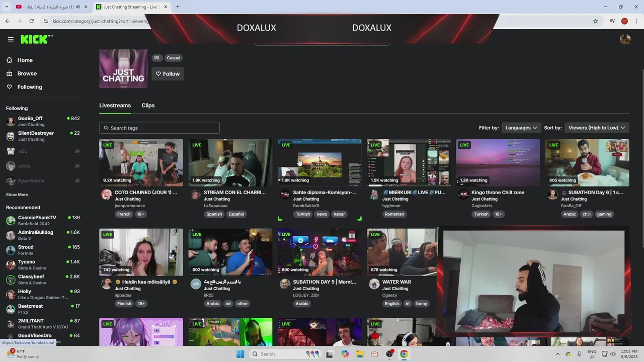Switch to the Livestreams tab
Image resolution: width=644 pixels, height=362 pixels.
tap(115, 105)
